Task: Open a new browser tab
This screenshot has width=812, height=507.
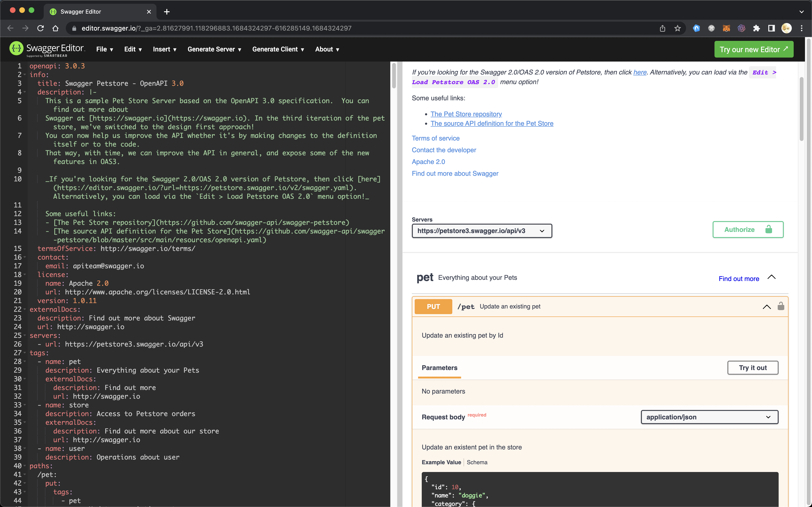Action: pyautogui.click(x=167, y=12)
